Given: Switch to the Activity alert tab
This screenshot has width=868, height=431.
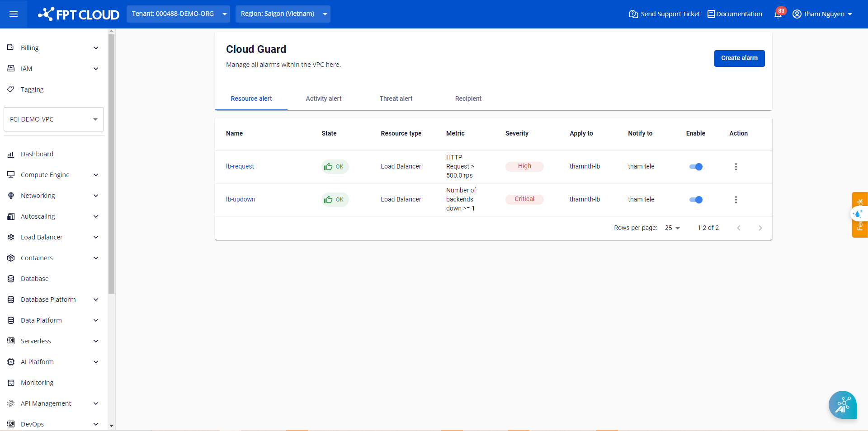Looking at the screenshot, I should point(323,98).
